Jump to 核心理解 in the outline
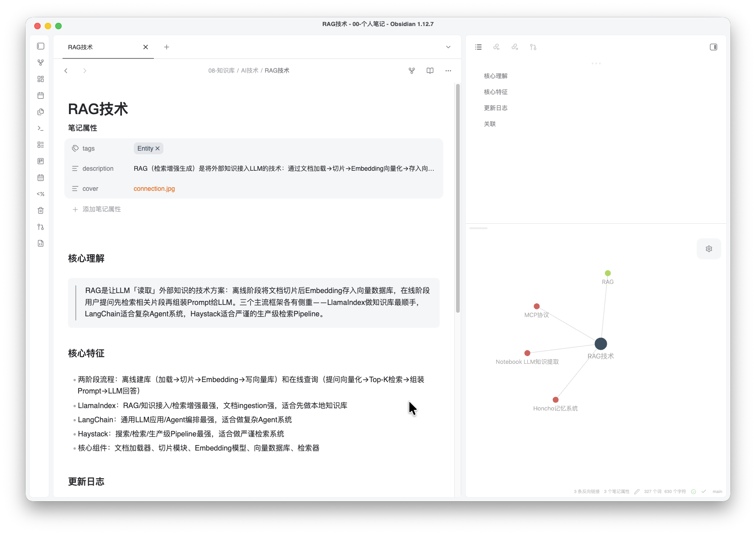 (496, 76)
